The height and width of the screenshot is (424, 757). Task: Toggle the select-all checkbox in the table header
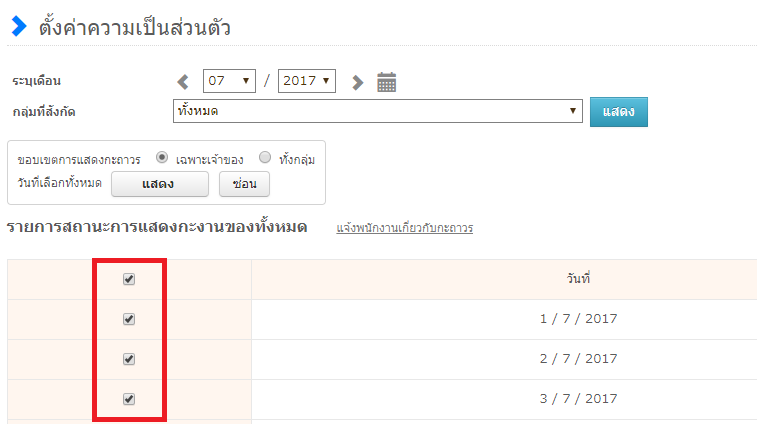click(129, 280)
